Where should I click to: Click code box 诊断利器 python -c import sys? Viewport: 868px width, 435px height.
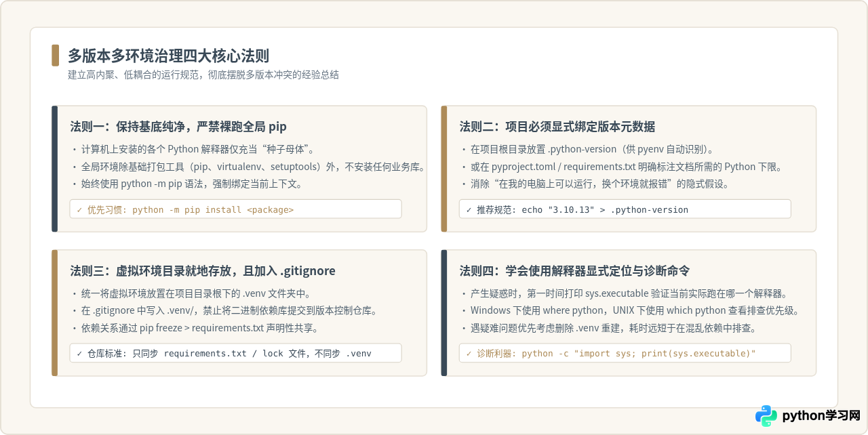coord(625,354)
